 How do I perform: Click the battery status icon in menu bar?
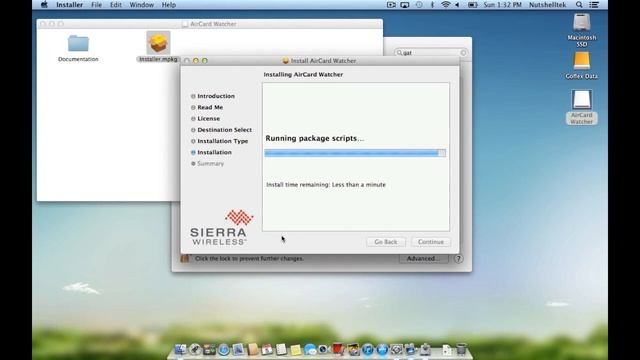(472, 5)
